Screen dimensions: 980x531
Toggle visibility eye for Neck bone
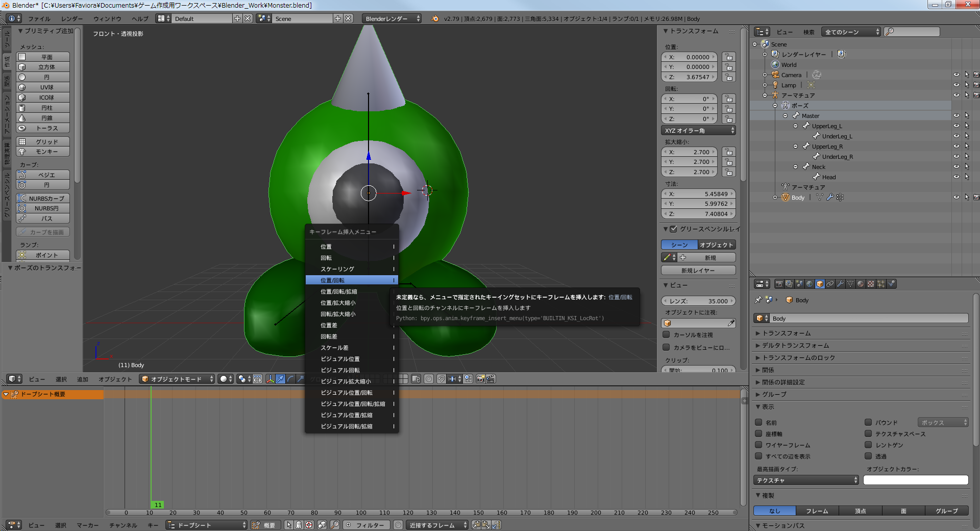(957, 166)
